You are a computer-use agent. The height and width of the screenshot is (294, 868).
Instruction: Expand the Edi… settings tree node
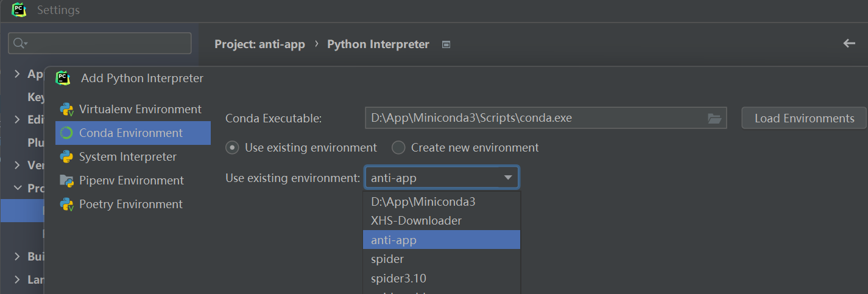(x=17, y=120)
